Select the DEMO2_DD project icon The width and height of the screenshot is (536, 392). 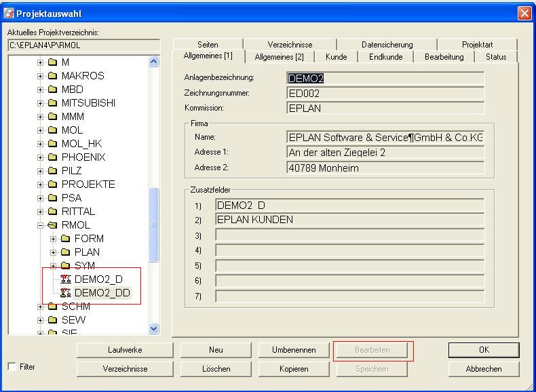click(x=66, y=293)
